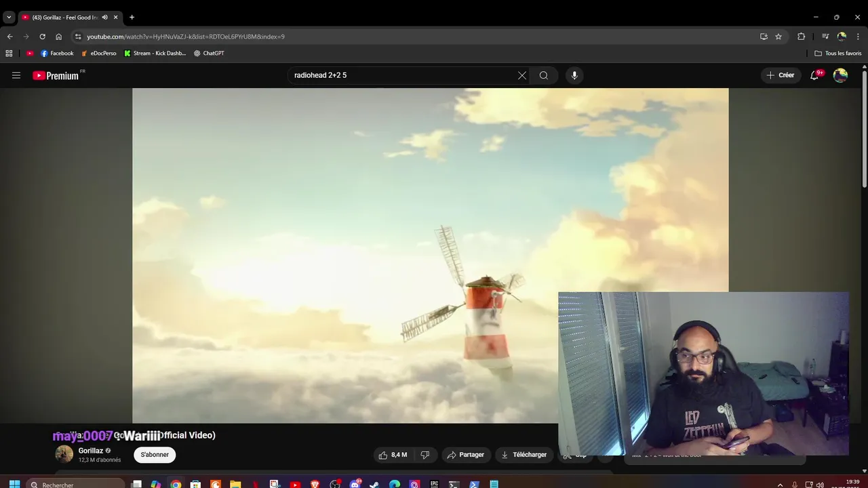Mute tab via speaker icon

coord(104,17)
